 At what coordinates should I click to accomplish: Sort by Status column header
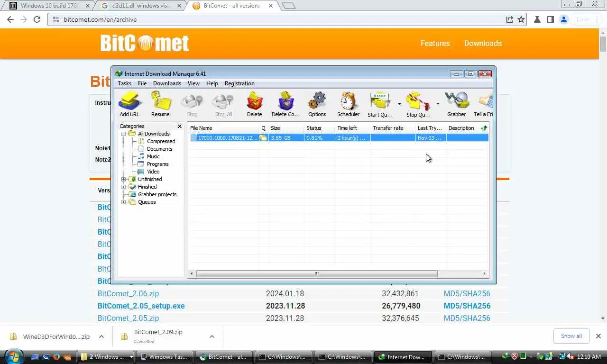(x=319, y=128)
